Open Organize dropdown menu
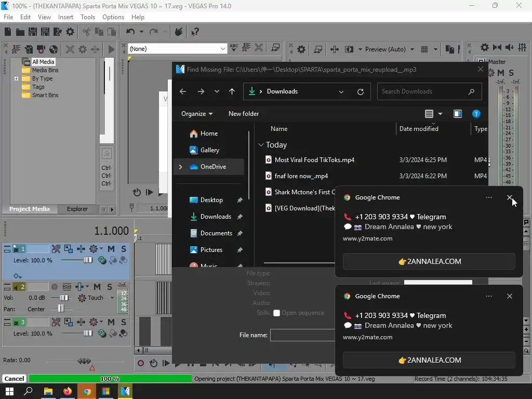This screenshot has width=532, height=399. [x=197, y=114]
